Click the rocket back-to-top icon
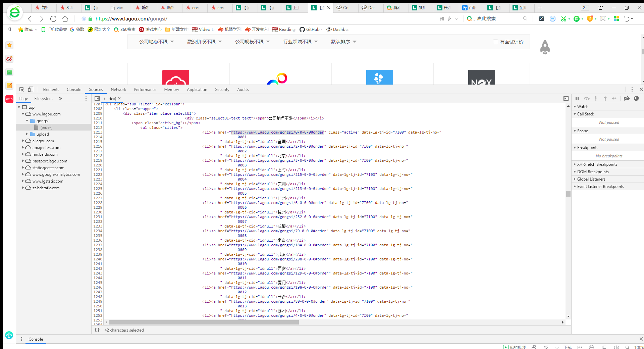The height and width of the screenshot is (349, 644). tap(545, 47)
